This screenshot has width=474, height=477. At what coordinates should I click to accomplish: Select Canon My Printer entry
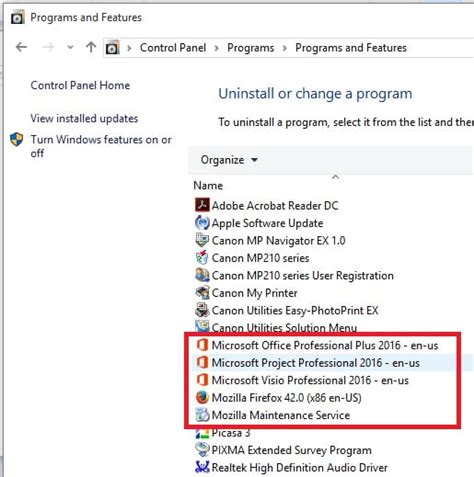pos(254,293)
